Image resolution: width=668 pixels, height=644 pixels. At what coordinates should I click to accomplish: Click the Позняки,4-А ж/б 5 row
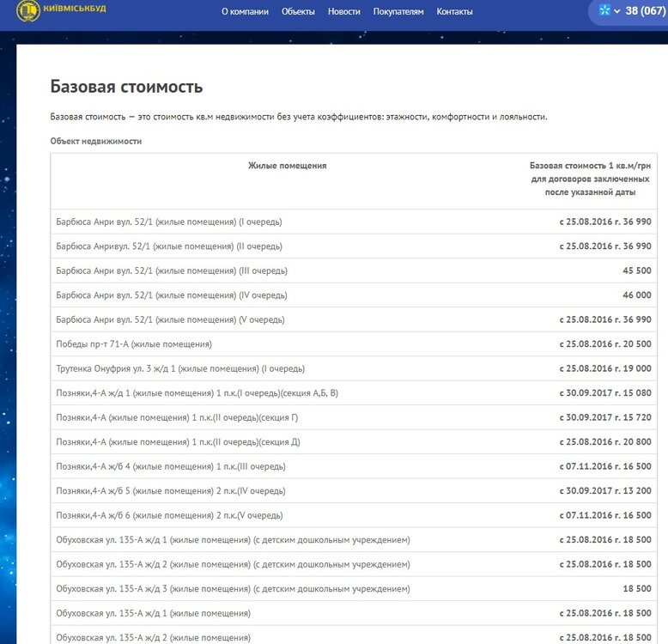[354, 490]
